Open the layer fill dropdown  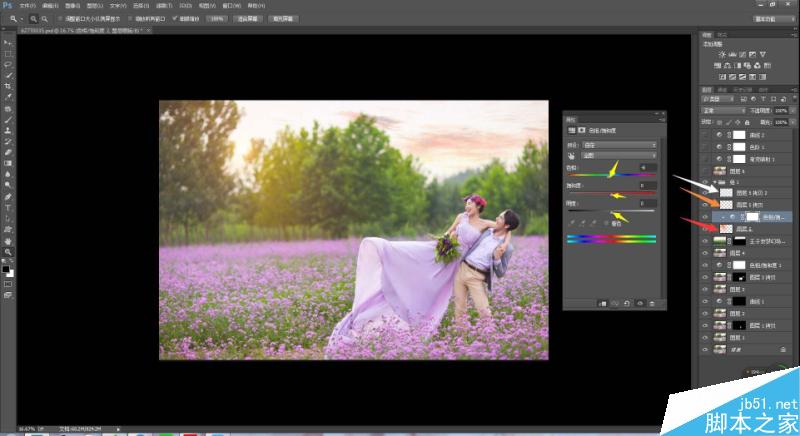tap(792, 122)
